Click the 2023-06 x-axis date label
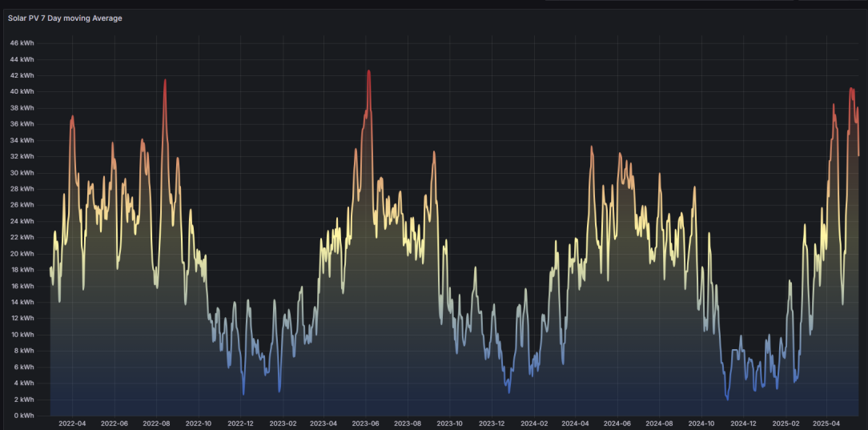 click(366, 424)
